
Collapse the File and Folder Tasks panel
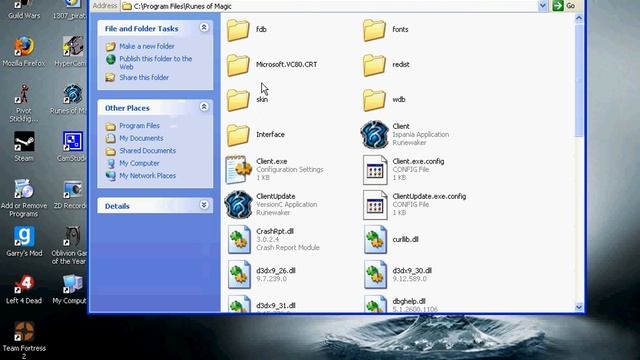click(x=204, y=28)
